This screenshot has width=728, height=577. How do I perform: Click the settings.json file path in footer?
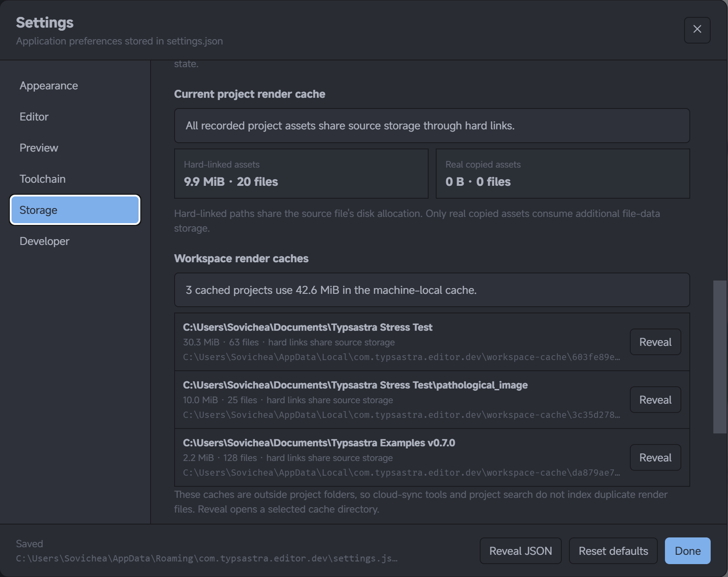click(x=207, y=558)
